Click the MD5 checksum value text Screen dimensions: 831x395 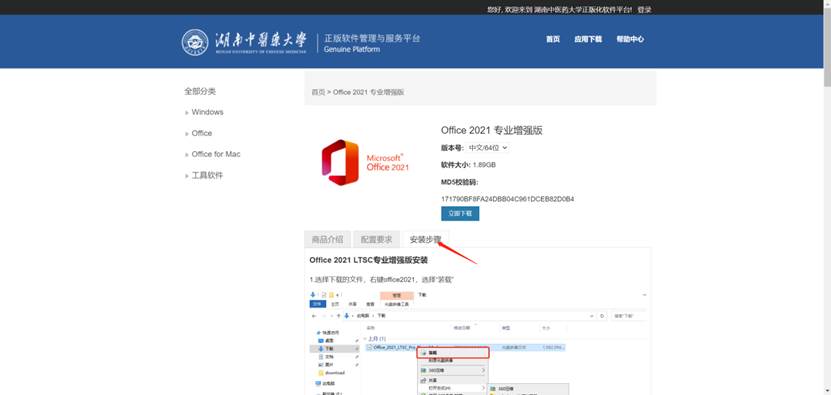508,199
